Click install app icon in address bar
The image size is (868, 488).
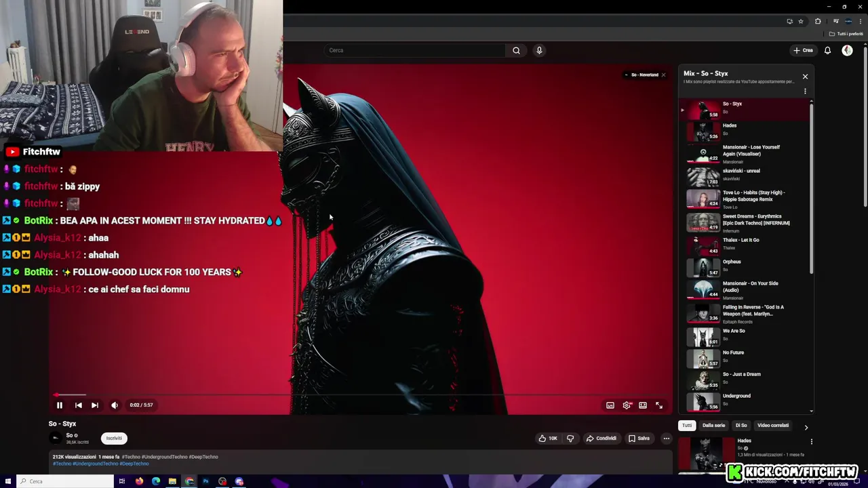[x=789, y=21]
